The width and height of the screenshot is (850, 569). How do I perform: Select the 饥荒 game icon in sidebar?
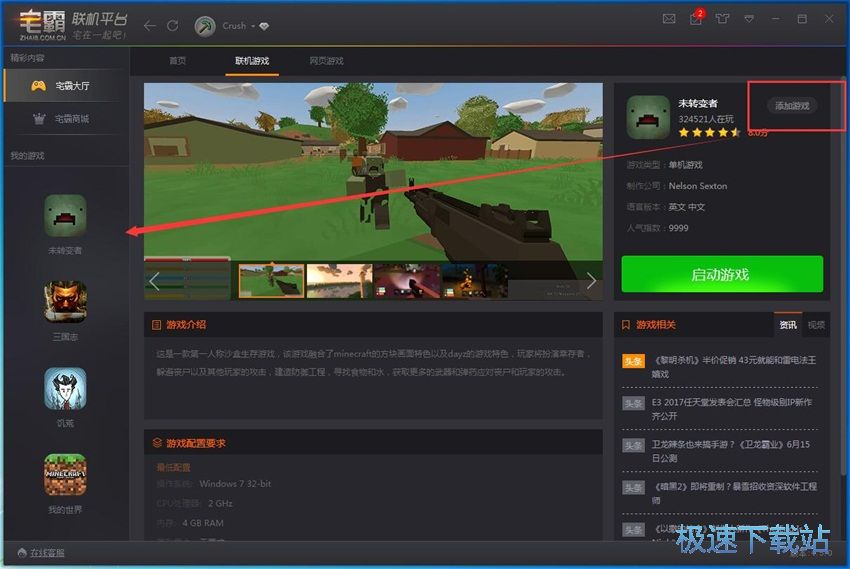[x=65, y=388]
